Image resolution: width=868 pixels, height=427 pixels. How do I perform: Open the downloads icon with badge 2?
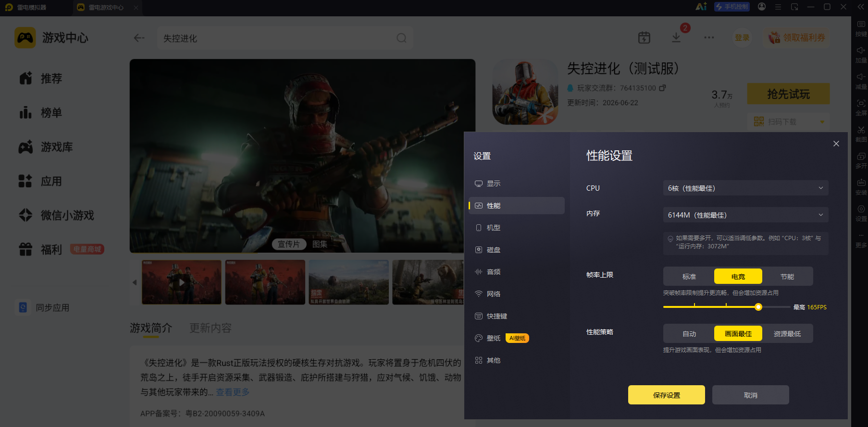click(x=676, y=37)
